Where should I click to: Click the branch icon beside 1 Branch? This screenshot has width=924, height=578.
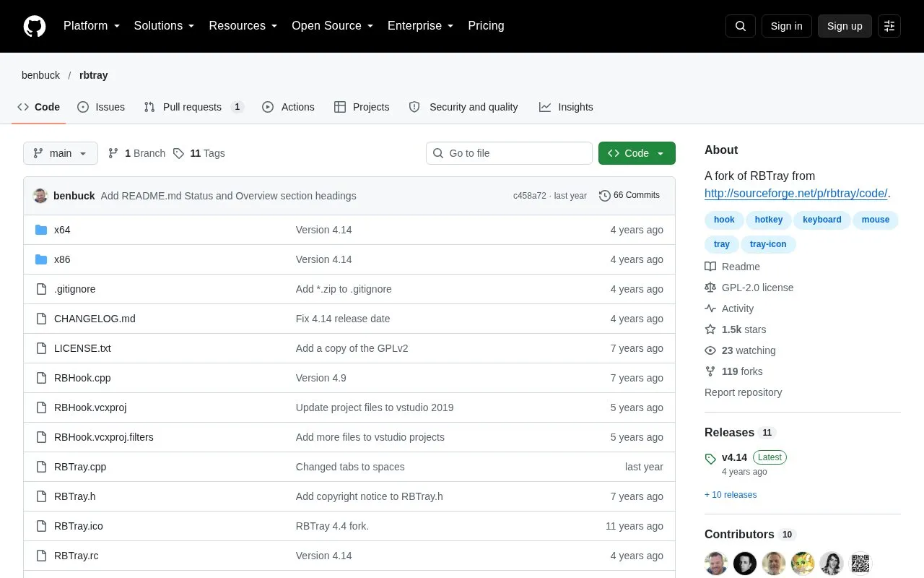point(113,153)
